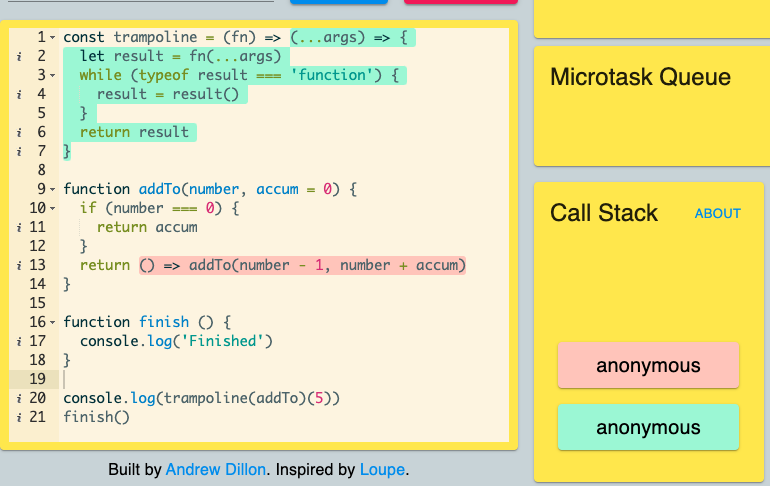The height and width of the screenshot is (486, 770).
Task: Follow the Loupe link in the footer
Action: 383,469
